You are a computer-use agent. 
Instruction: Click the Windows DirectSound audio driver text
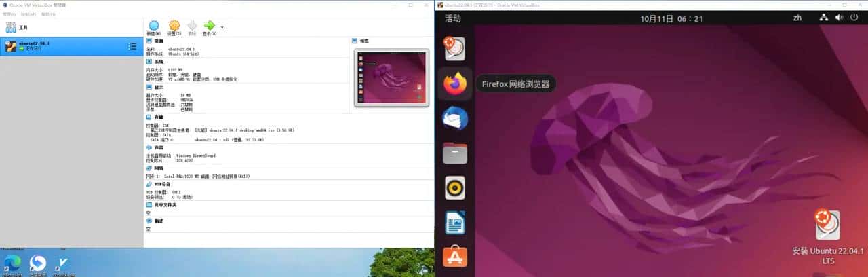pyautogui.click(x=197, y=155)
